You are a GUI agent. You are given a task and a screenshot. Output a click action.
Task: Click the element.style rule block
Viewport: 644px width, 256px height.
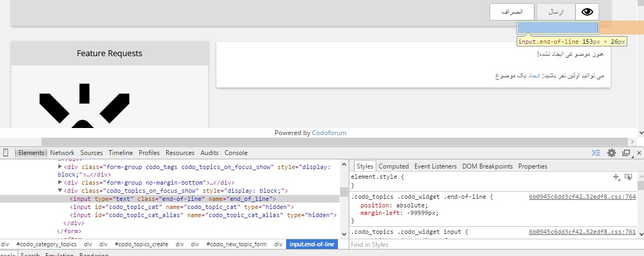click(x=493, y=181)
